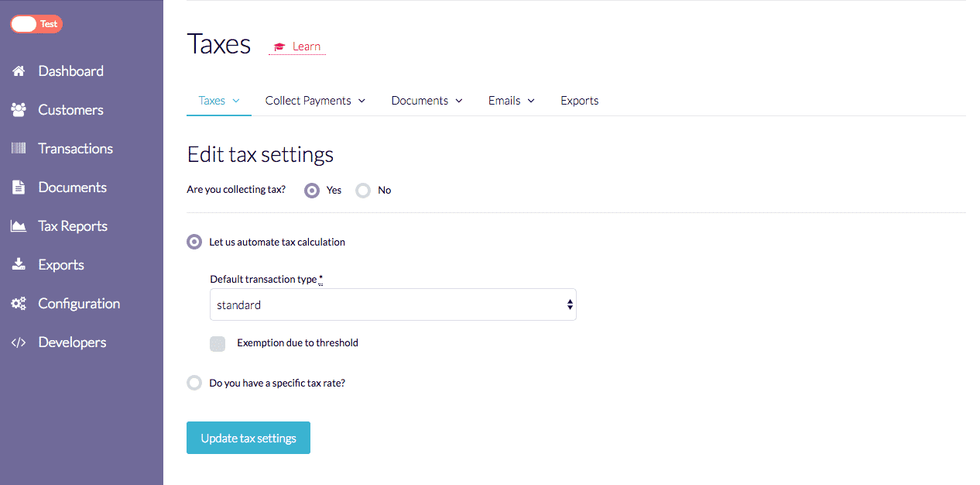Click the Exports download icon
Image resolution: width=980 pixels, height=485 pixels.
(19, 265)
